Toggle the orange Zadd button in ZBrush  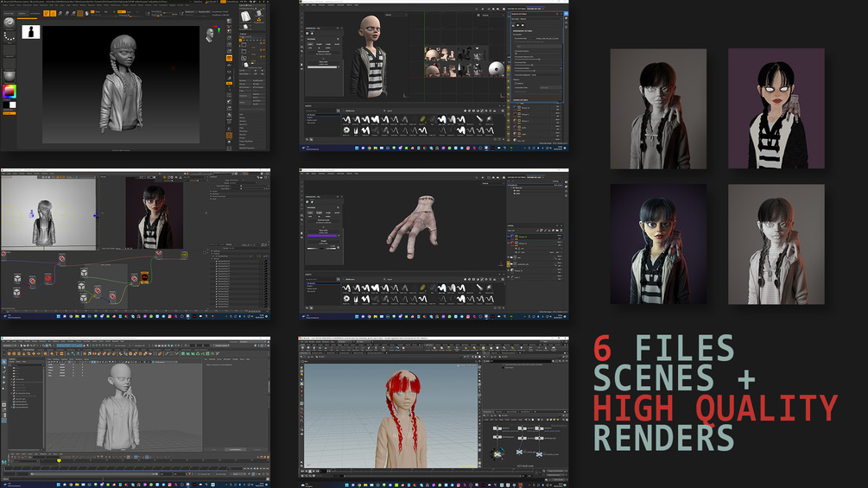pyautogui.click(x=122, y=11)
